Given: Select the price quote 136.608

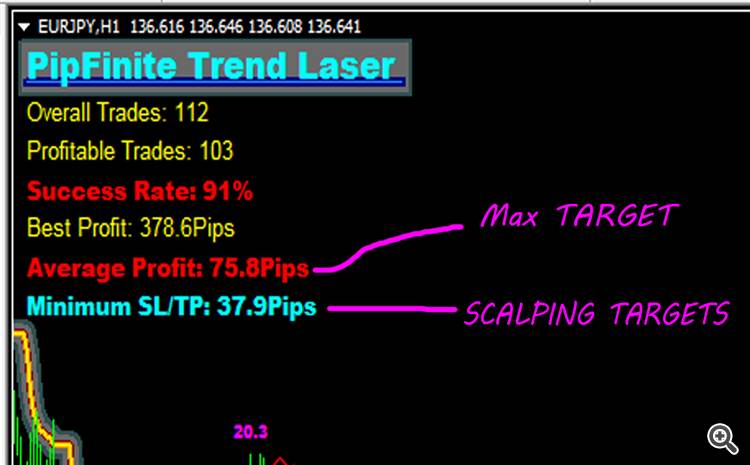Looking at the screenshot, I should click(275, 26).
